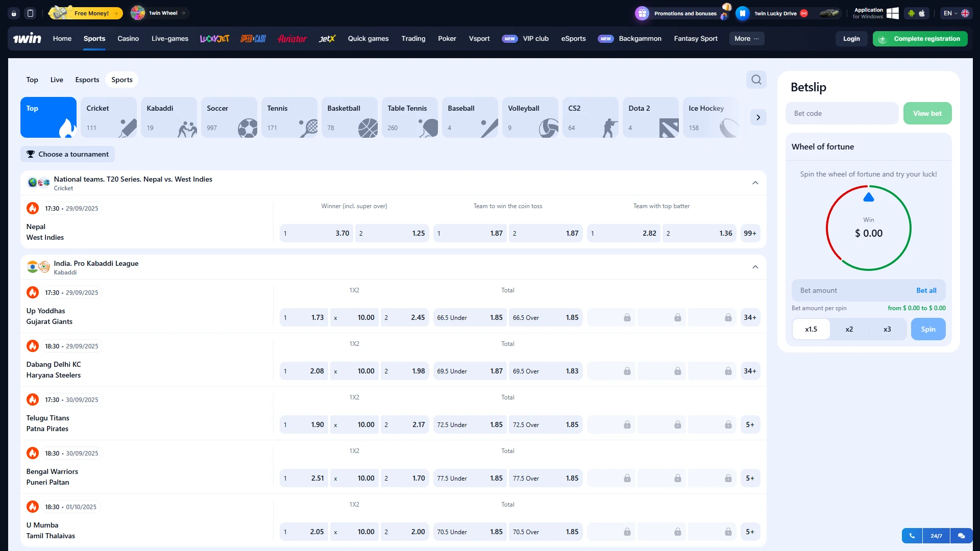Select the Basketball sport card
Screen dimensions: 980x551
tap(350, 117)
